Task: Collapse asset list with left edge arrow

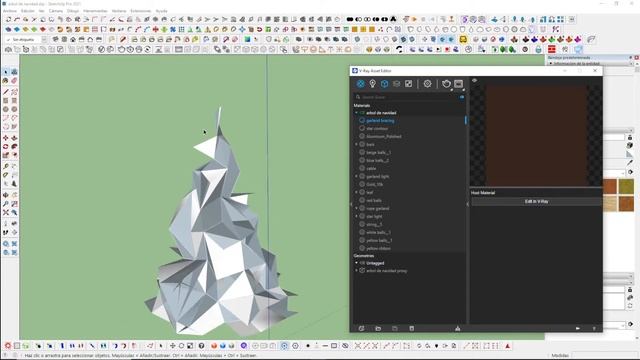Action: point(351,204)
